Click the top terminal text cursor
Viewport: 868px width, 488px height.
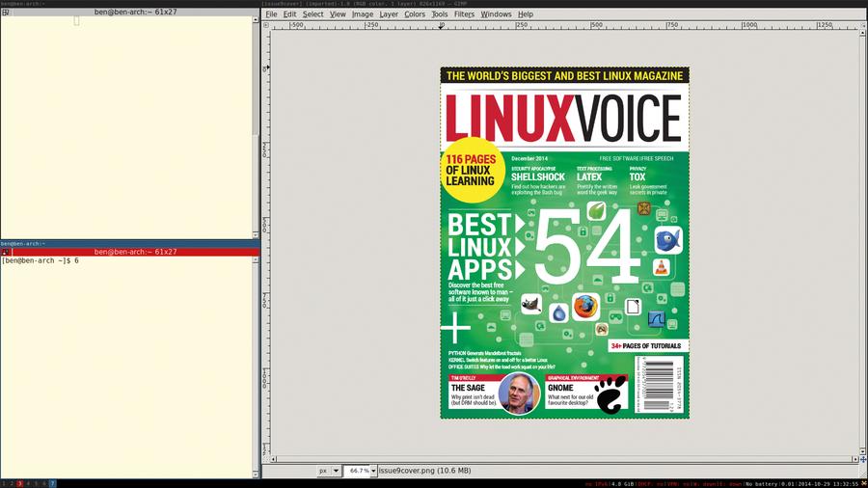coord(76,21)
